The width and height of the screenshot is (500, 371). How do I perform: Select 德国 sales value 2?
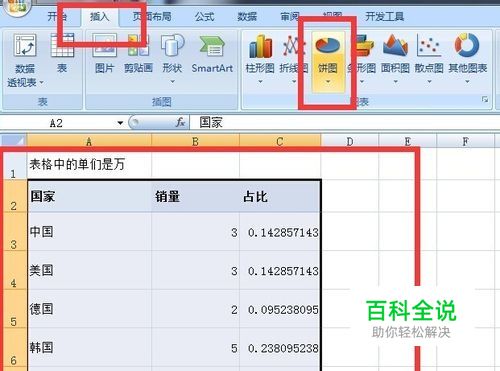click(x=195, y=309)
